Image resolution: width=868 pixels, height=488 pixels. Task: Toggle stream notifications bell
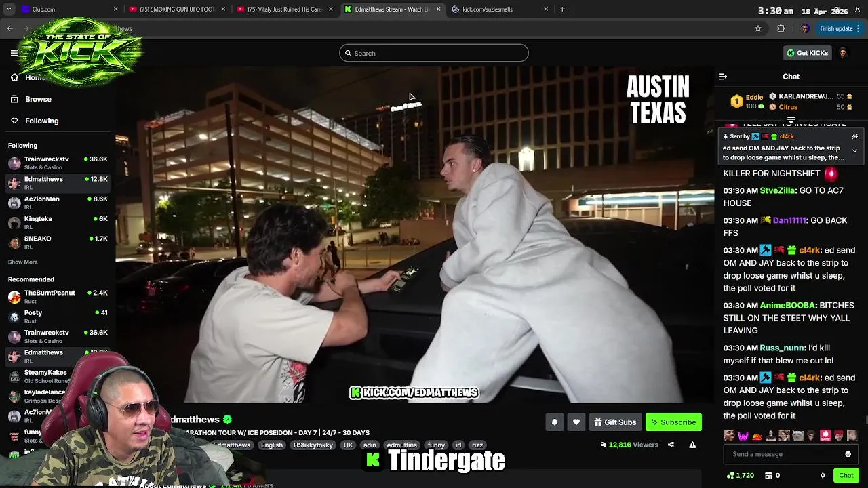point(555,422)
